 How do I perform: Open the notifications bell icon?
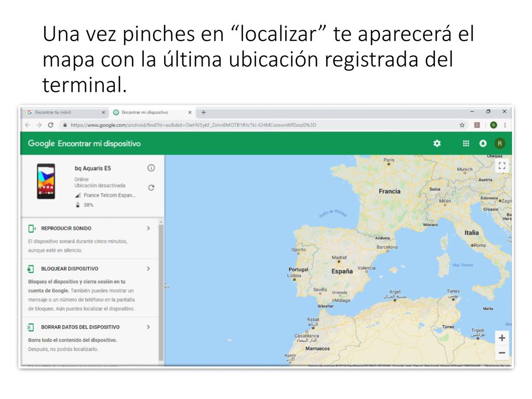point(483,143)
